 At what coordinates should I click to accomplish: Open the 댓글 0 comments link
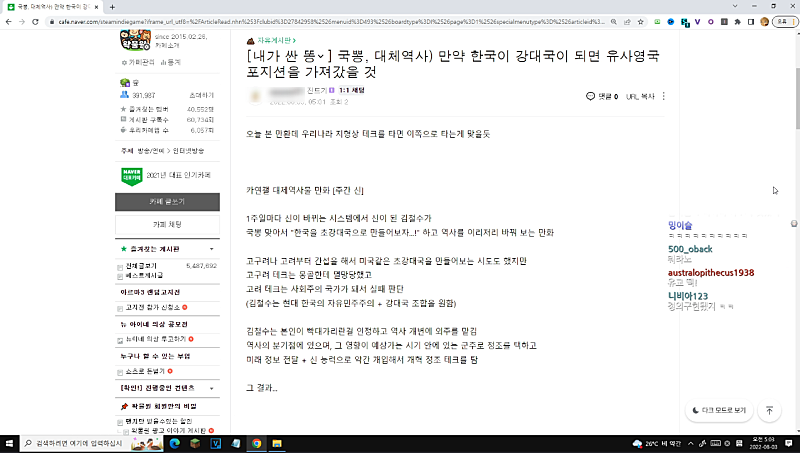603,96
